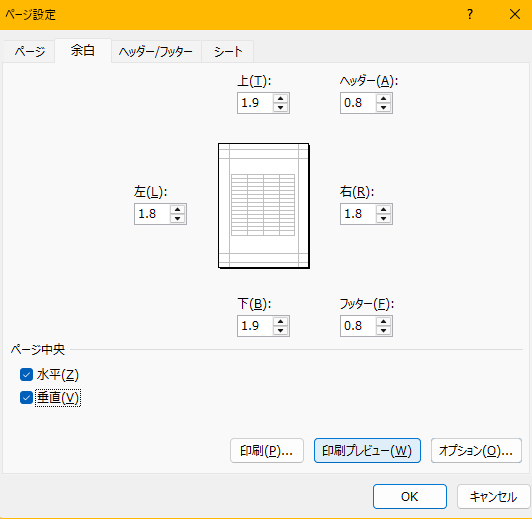Decrease the 下(B) bottom margin value

click(x=281, y=330)
